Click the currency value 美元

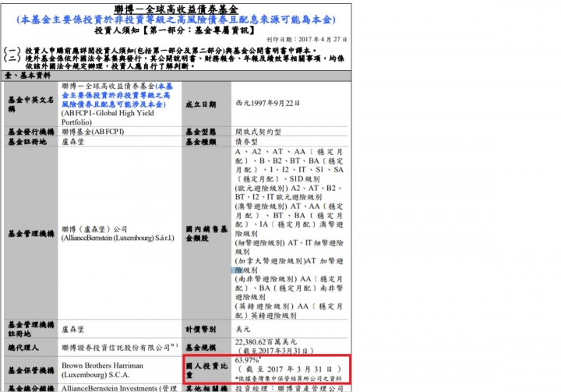tap(243, 330)
